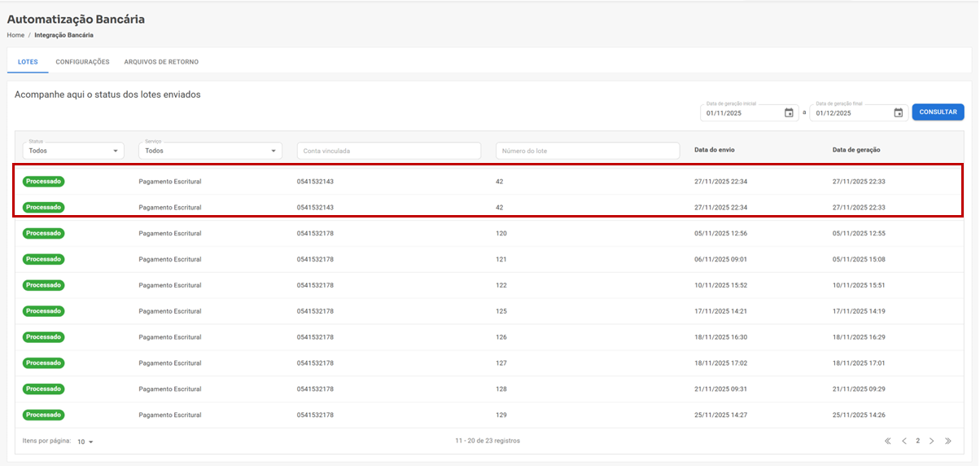Click the 11 - 20 de 23 registros text
980x466 pixels.
point(488,441)
